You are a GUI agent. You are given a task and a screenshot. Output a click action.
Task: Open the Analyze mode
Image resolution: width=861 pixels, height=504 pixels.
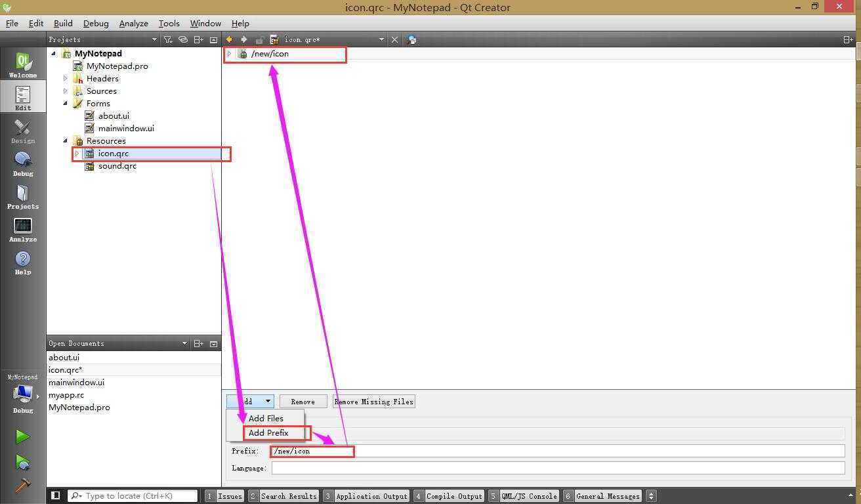click(x=23, y=229)
